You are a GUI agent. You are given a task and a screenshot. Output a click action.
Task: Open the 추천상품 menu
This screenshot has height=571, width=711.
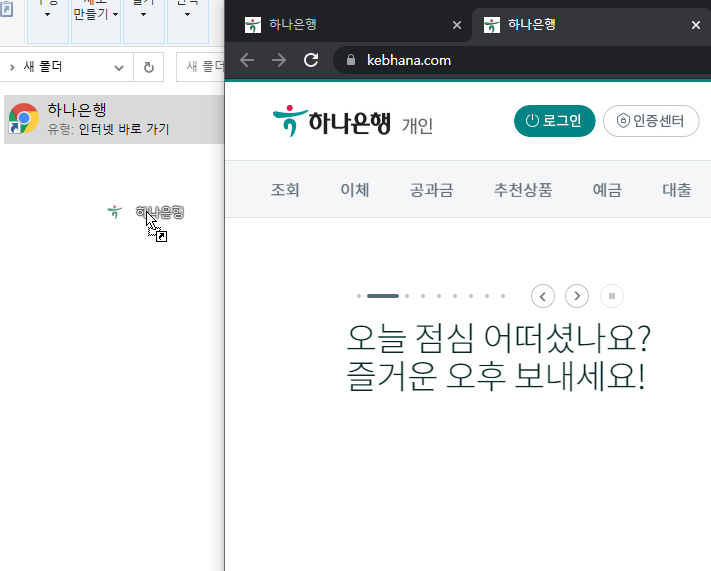523,190
